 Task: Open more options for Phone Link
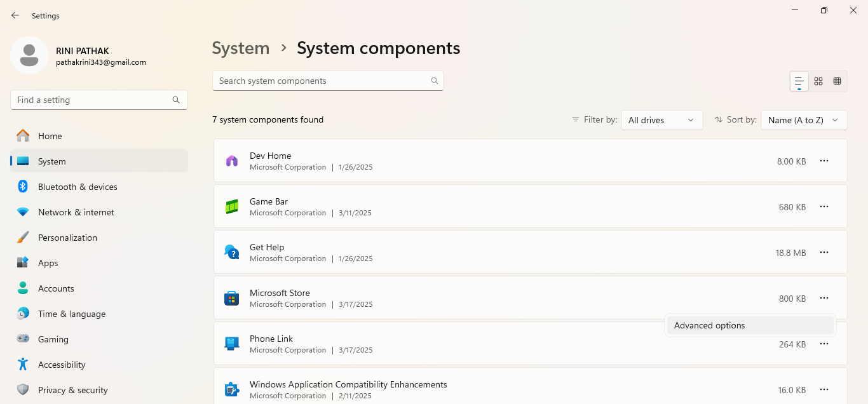pos(824,344)
